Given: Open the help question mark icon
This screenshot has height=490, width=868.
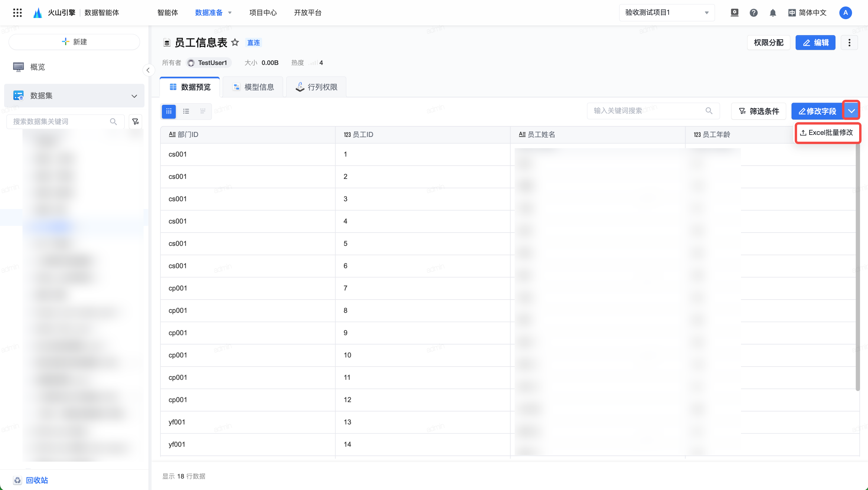Looking at the screenshot, I should point(753,13).
